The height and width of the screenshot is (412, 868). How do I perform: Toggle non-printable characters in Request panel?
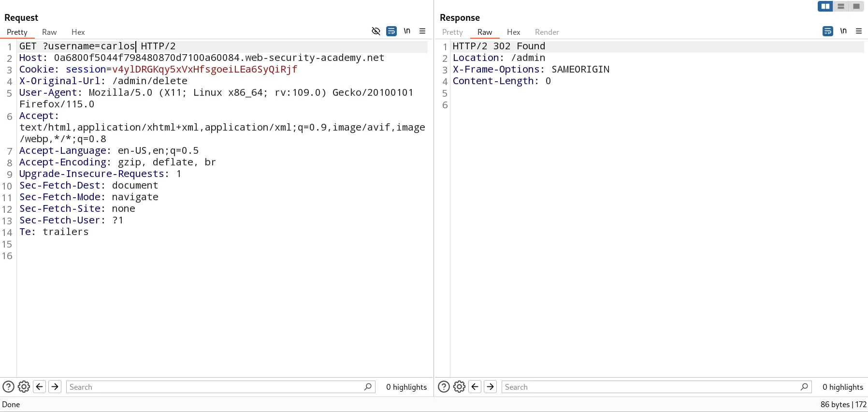coord(407,31)
